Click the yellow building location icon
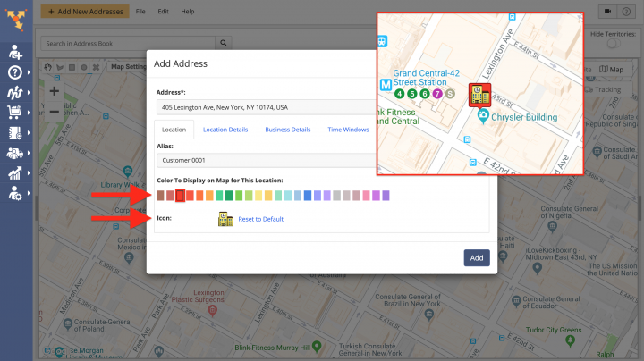The image size is (644, 361). click(x=225, y=219)
